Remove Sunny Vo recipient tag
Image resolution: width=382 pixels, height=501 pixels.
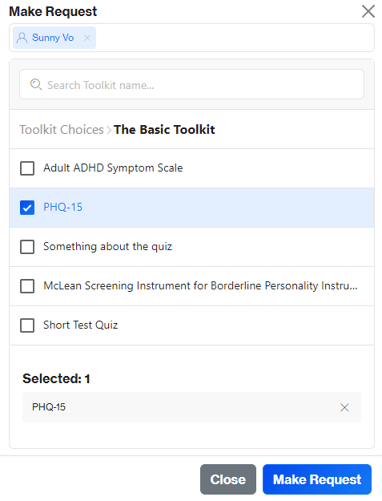pos(87,38)
